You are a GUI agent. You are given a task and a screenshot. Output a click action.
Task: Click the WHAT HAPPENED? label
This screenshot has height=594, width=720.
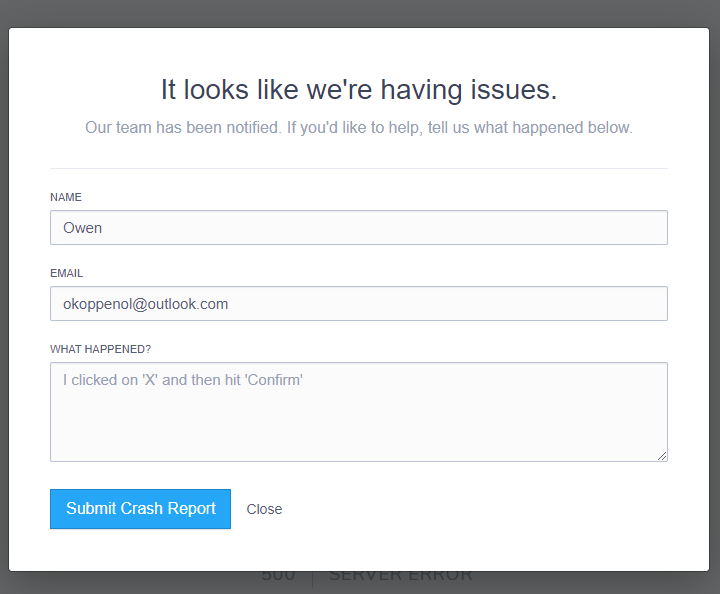[100, 349]
